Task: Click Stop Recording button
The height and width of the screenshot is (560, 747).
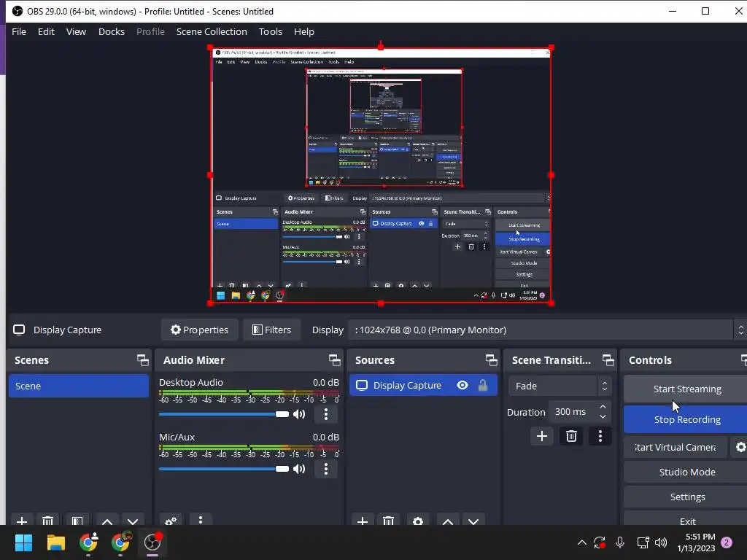Action: pyautogui.click(x=686, y=419)
